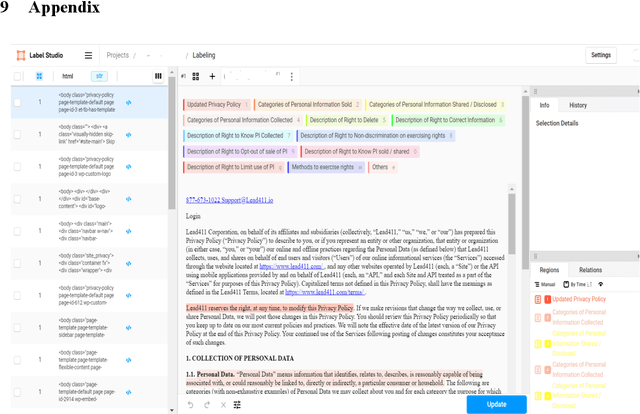Click source icon on base-content logo row
640x414 pixels.
129,199
